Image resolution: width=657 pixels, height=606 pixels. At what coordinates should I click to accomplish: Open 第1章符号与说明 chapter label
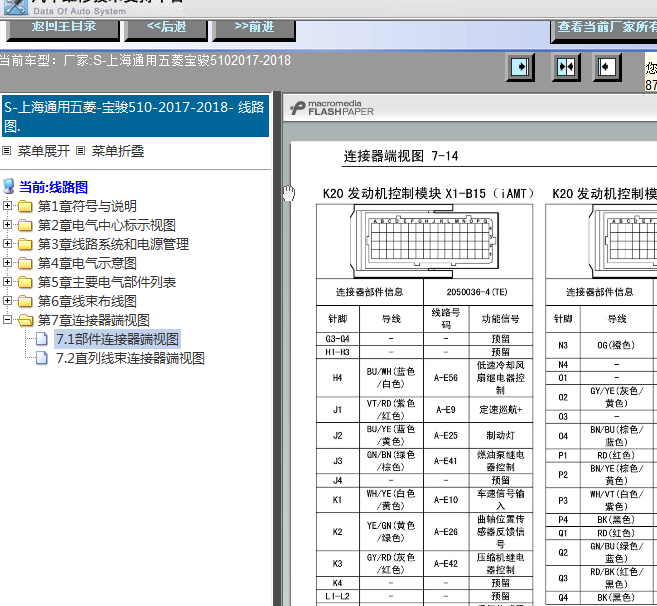pyautogui.click(x=87, y=206)
